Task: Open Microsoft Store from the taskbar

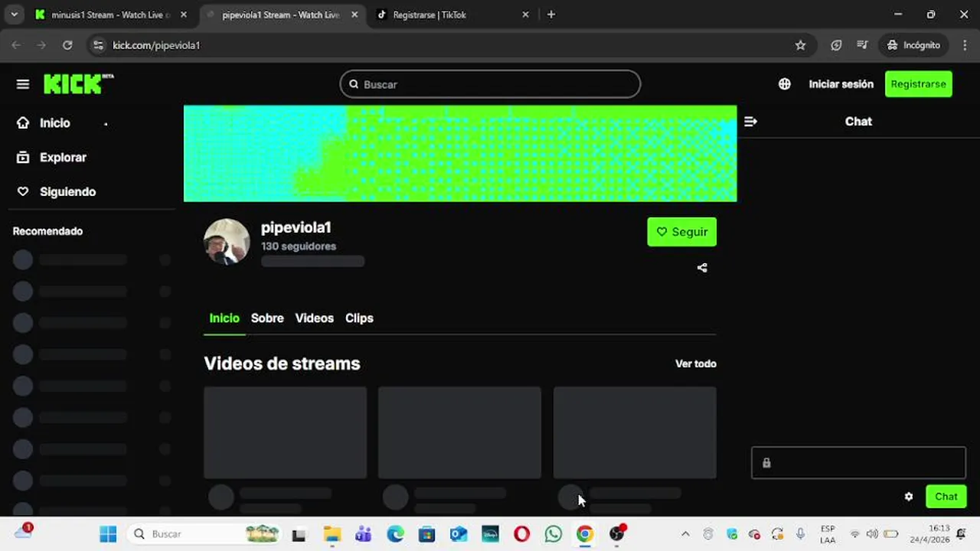Action: point(426,534)
